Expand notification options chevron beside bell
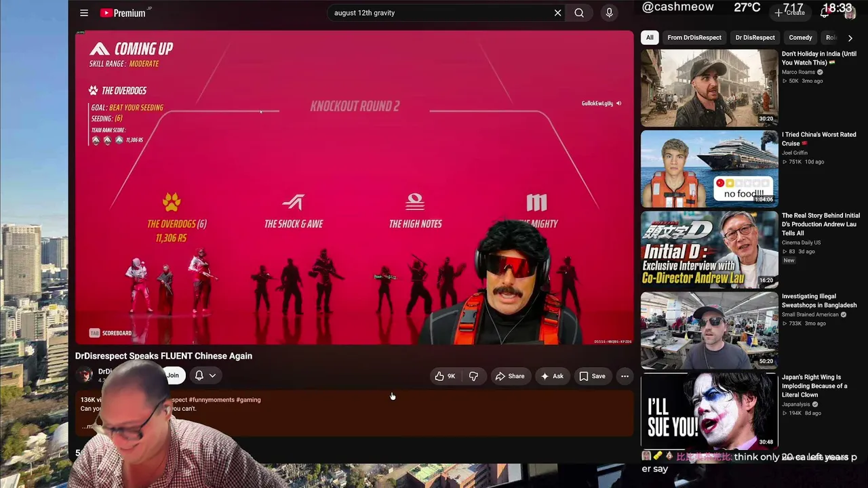This screenshot has width=868, height=488. (212, 375)
